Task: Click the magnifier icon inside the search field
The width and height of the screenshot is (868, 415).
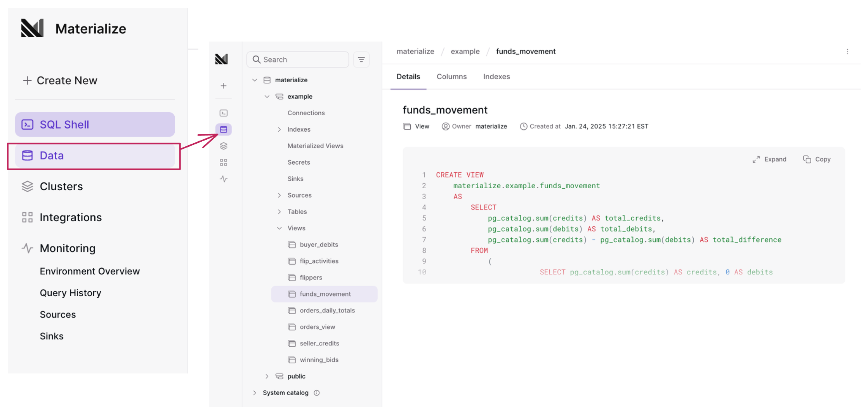Action: (x=257, y=59)
